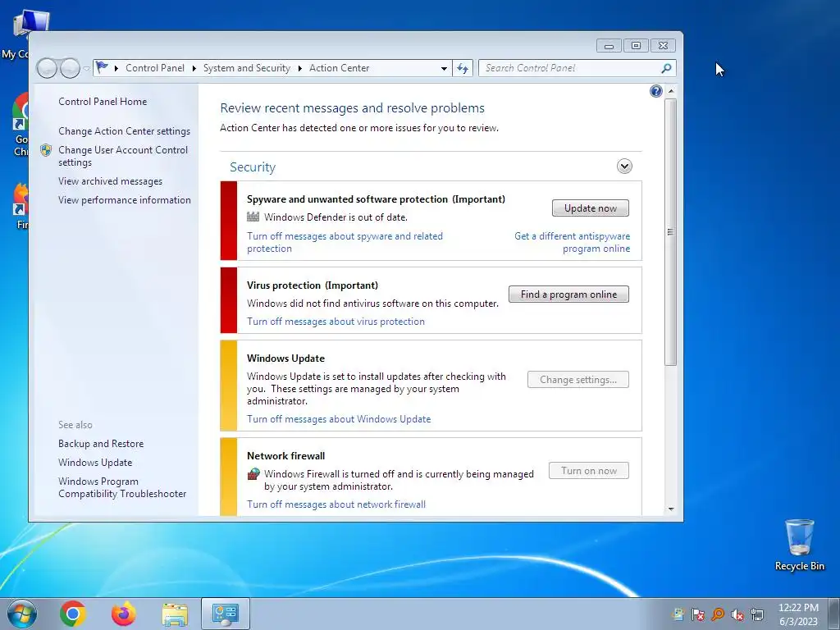Viewport: 840px width, 630px height.
Task: Click the leftmost system tray icon
Action: pos(678,614)
